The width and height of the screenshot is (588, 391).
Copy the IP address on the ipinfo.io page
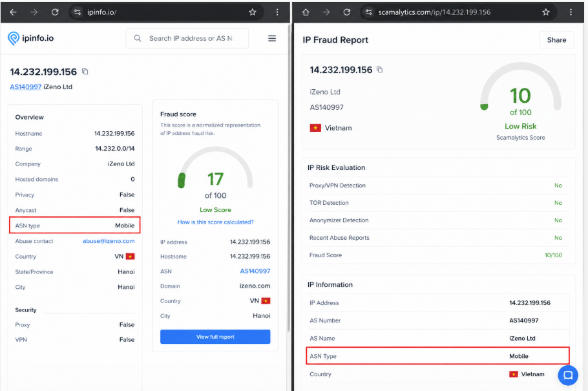(x=85, y=71)
